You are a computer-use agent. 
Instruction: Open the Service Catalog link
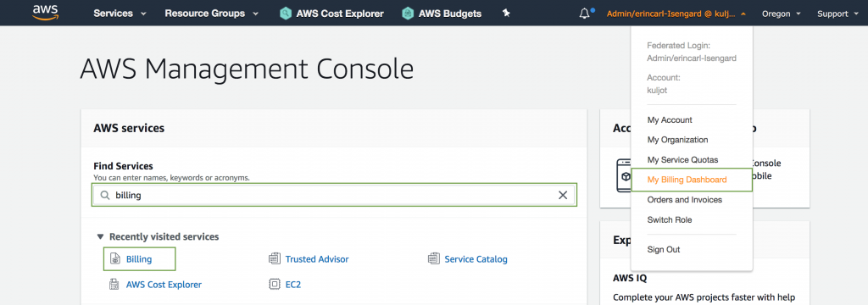coord(476,259)
